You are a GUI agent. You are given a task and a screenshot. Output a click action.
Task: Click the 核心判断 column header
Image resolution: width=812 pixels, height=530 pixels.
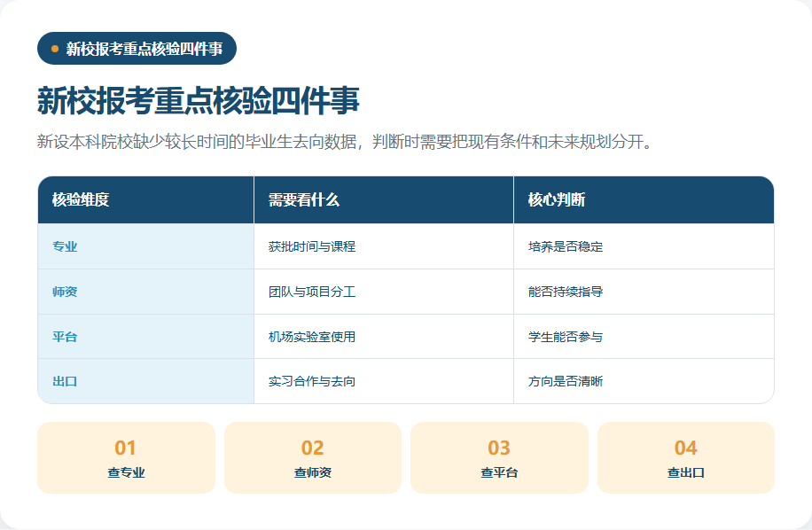[x=644, y=199]
